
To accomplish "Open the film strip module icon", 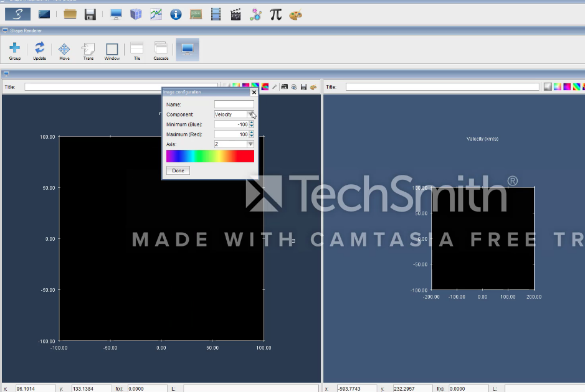I will pyautogui.click(x=216, y=14).
